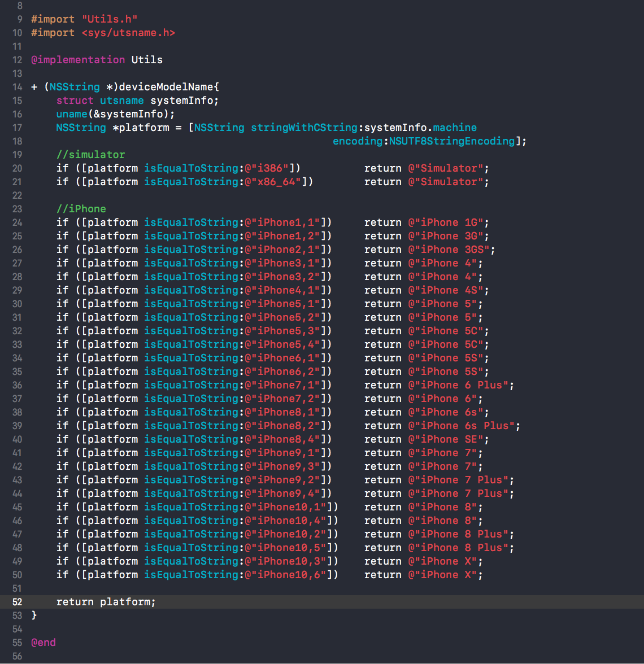Click @implementation keyword on line 12
644x664 pixels.
[x=78, y=60]
